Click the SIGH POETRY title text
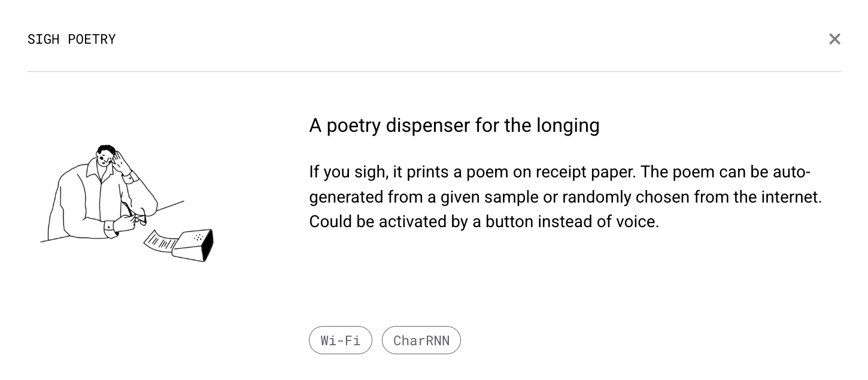 point(71,39)
